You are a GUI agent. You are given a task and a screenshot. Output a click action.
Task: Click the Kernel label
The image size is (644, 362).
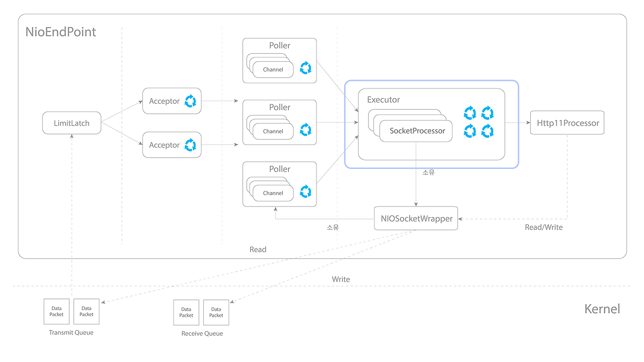click(x=602, y=309)
